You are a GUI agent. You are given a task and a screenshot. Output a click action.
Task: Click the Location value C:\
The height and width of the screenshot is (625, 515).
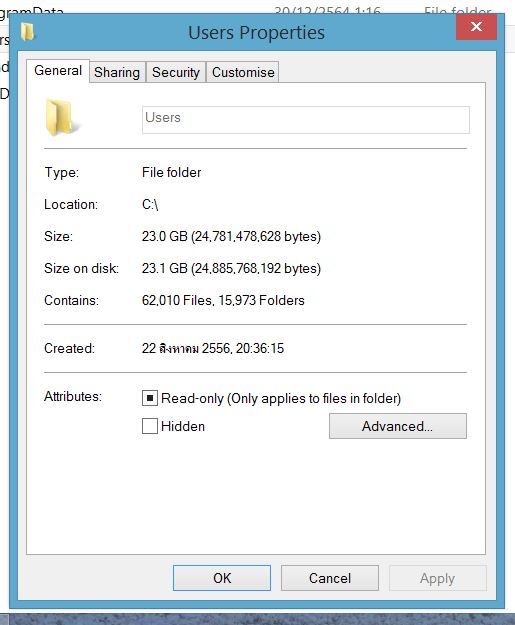(150, 204)
